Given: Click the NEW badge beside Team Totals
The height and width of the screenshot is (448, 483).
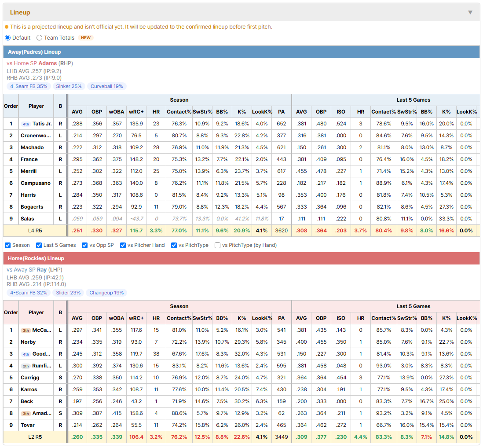Looking at the screenshot, I should [x=86, y=37].
